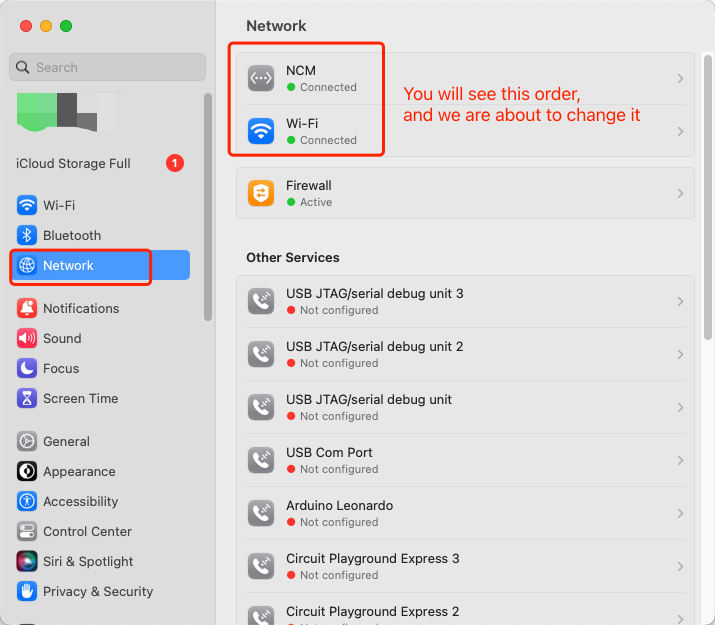This screenshot has height=625, width=715.
Task: Open Notifications via its bell icon
Action: click(x=27, y=308)
